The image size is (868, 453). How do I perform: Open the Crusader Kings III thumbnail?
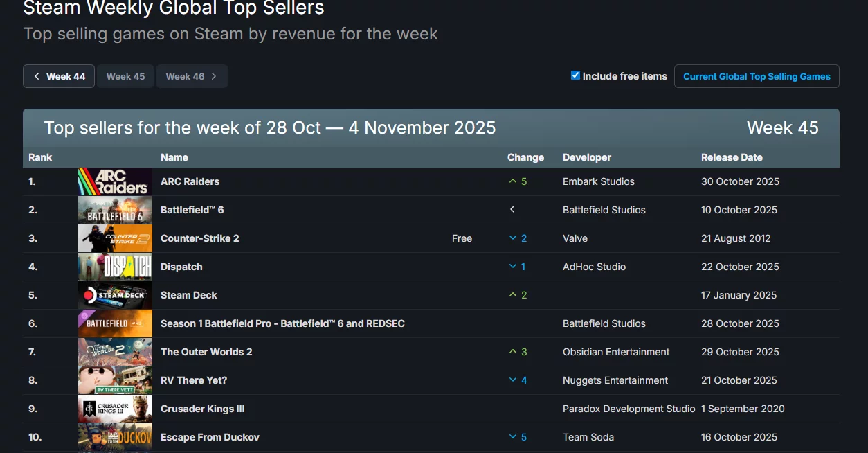click(x=115, y=409)
